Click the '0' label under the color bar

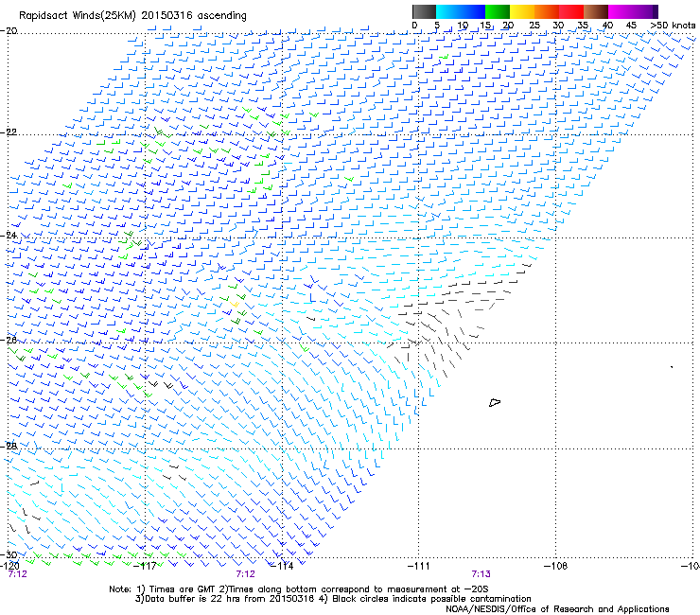[414, 26]
